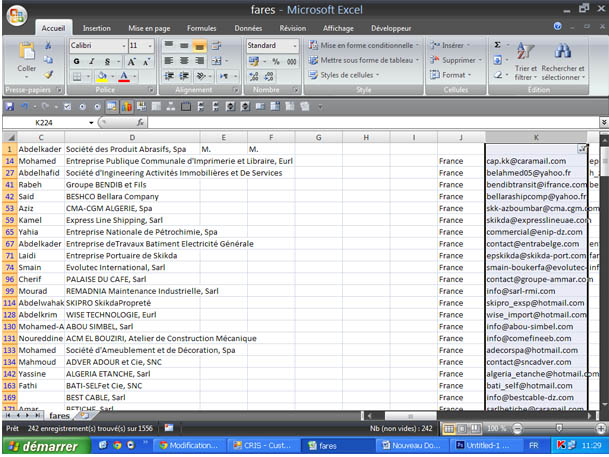
Task: Click the Increase Decimal icon
Action: 254,76
